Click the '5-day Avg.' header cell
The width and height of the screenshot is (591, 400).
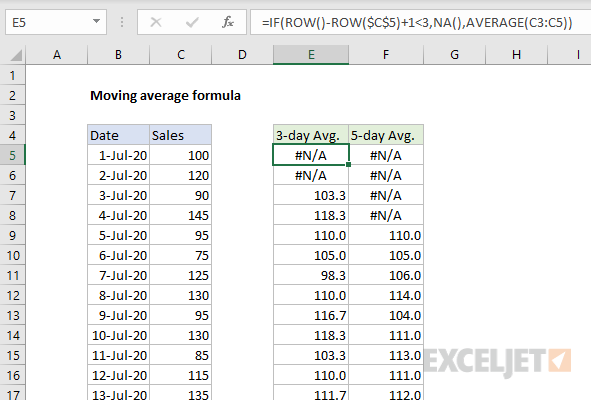pyautogui.click(x=386, y=135)
